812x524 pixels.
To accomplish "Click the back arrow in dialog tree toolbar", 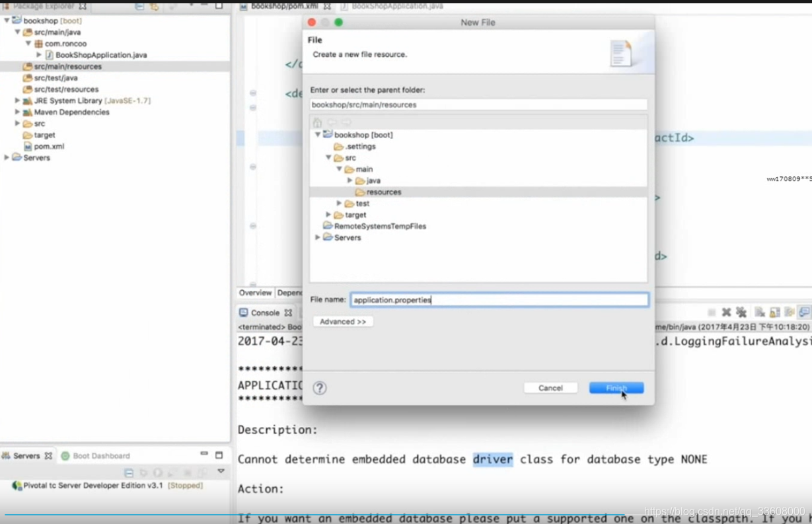I will (332, 123).
